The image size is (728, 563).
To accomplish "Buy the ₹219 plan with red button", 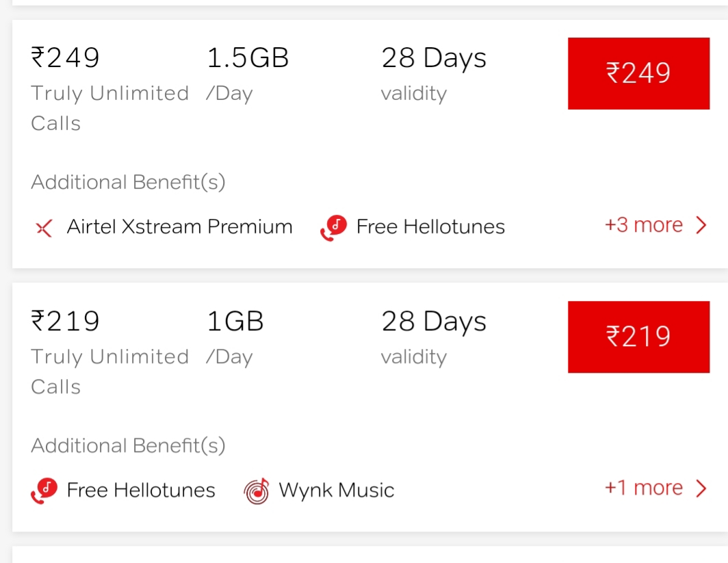I will 638,337.
